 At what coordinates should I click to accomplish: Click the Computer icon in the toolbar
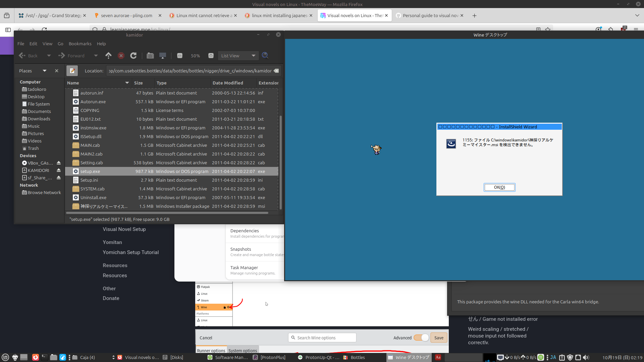(163, 56)
